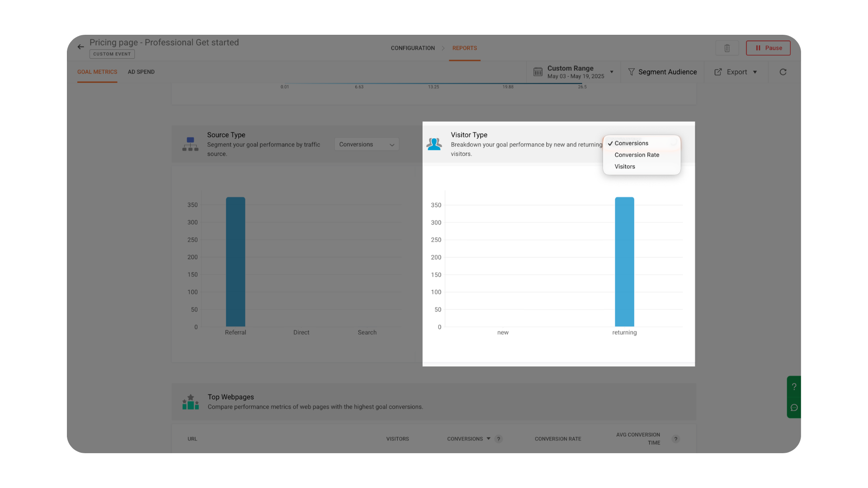Choose Conversion Rate from dropdown list
This screenshot has width=868, height=488.
pyautogui.click(x=637, y=155)
